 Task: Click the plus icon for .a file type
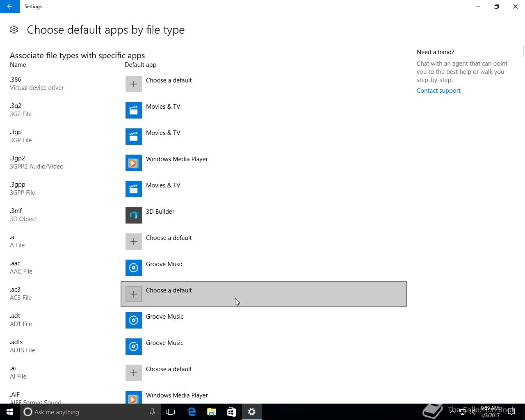pos(134,242)
